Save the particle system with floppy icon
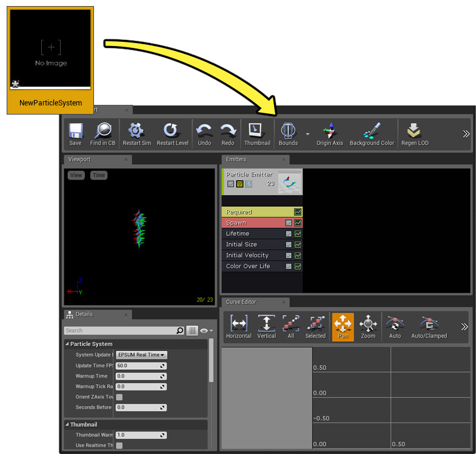Viewport: 476px width, 454px height. pos(75,134)
